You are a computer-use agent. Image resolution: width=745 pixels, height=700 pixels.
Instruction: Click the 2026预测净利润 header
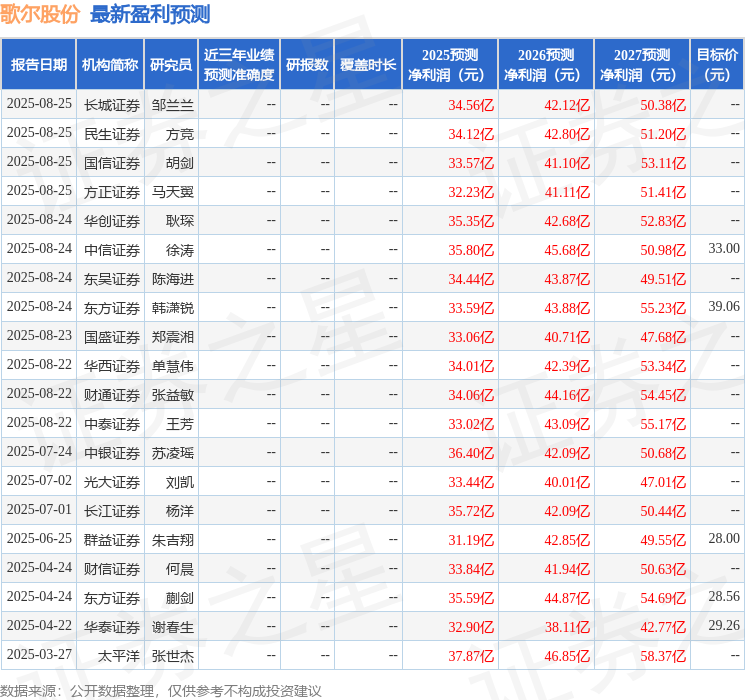pos(546,65)
